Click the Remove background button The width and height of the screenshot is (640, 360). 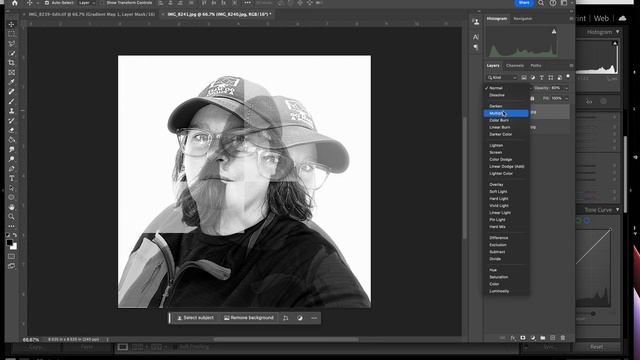pos(249,318)
